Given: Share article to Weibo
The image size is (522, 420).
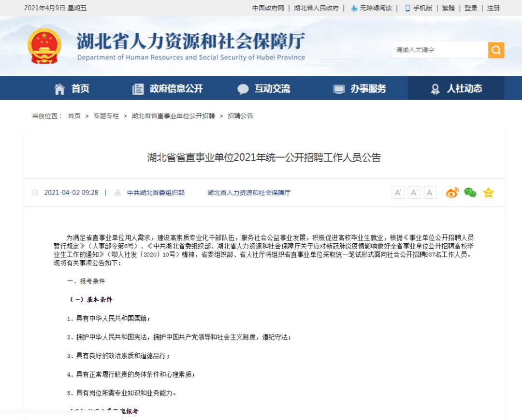Looking at the screenshot, I should click(x=452, y=193).
